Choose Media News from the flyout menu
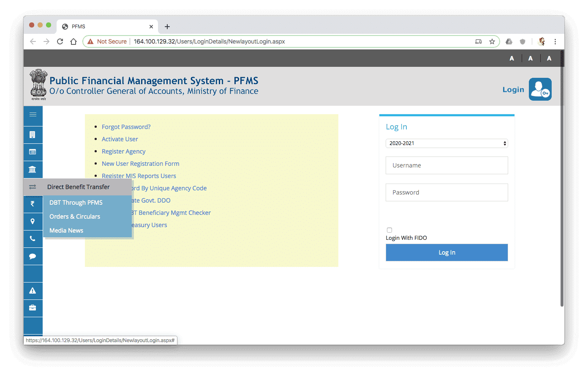 [66, 230]
